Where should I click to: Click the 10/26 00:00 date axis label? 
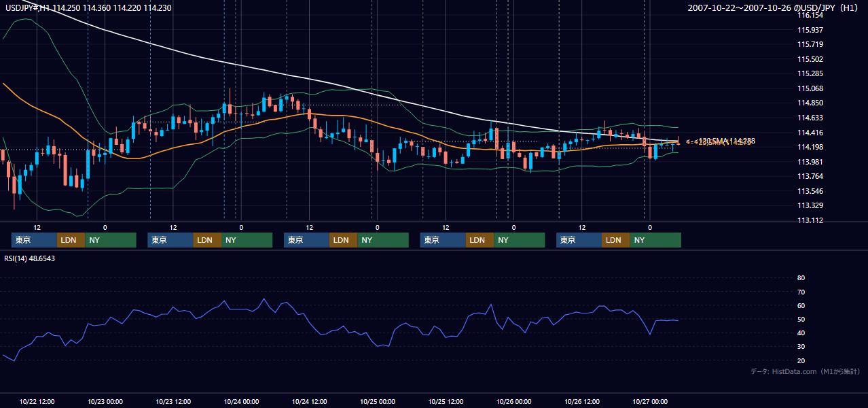513,401
